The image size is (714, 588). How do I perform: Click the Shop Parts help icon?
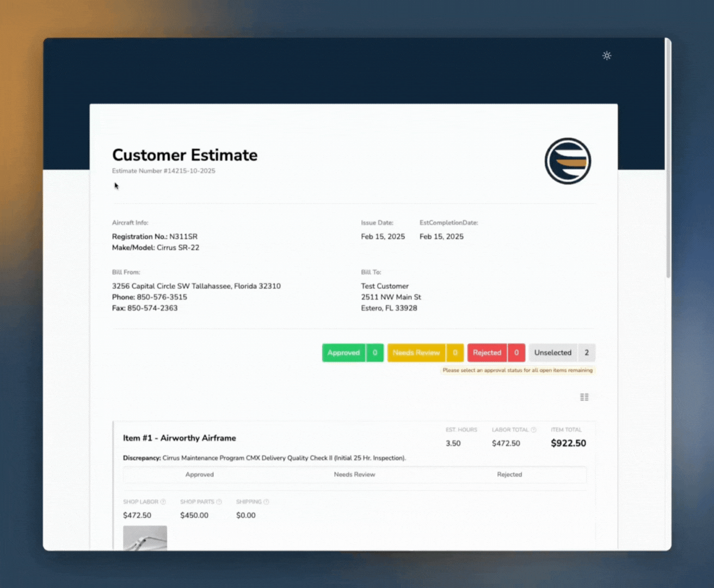pyautogui.click(x=219, y=502)
